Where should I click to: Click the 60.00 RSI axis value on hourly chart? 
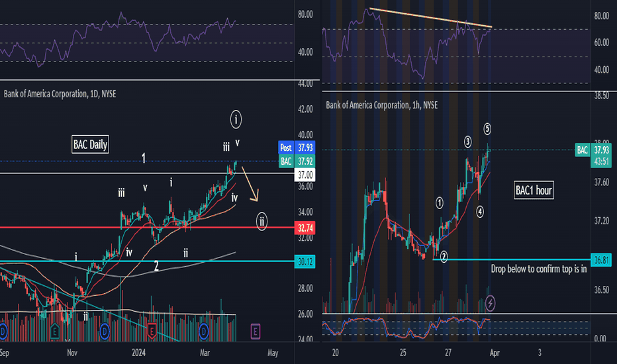[x=602, y=42]
